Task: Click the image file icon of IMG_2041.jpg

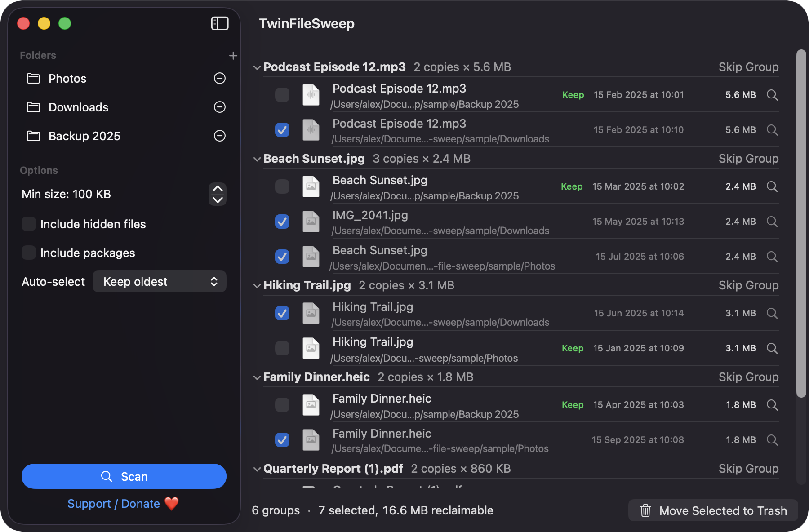Action: [x=311, y=222]
